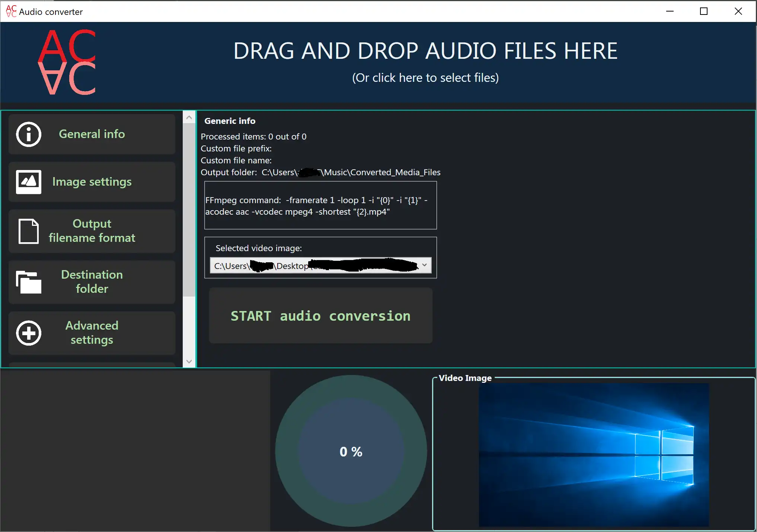Select Advanced settings menu entry
This screenshot has height=532, width=757.
click(x=92, y=332)
